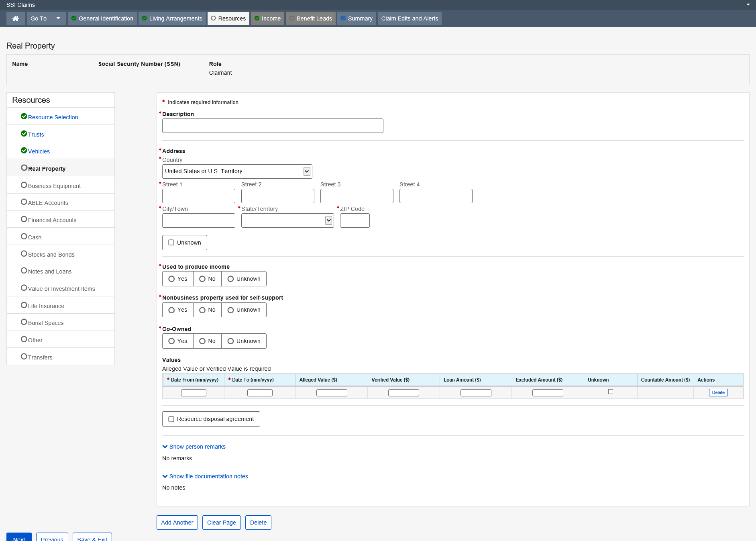Viewport: 756px width, 541px height.
Task: Select No for Co-Owned
Action: tap(202, 341)
